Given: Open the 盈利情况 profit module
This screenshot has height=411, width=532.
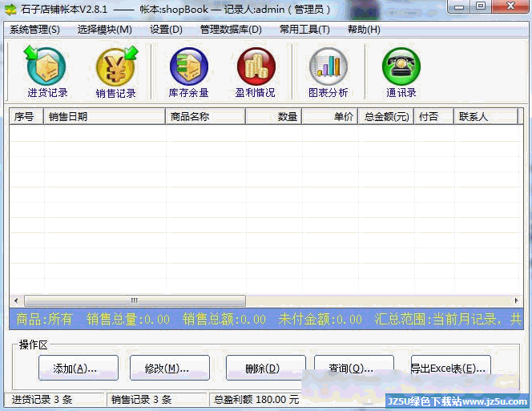Looking at the screenshot, I should tap(255, 72).
